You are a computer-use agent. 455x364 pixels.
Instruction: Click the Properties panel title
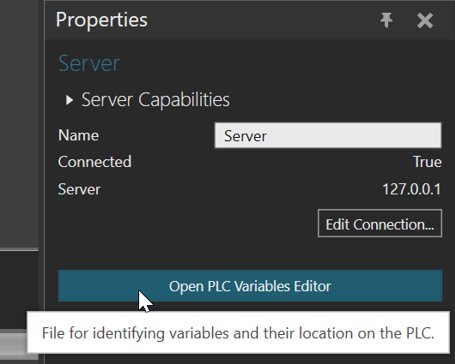point(102,20)
